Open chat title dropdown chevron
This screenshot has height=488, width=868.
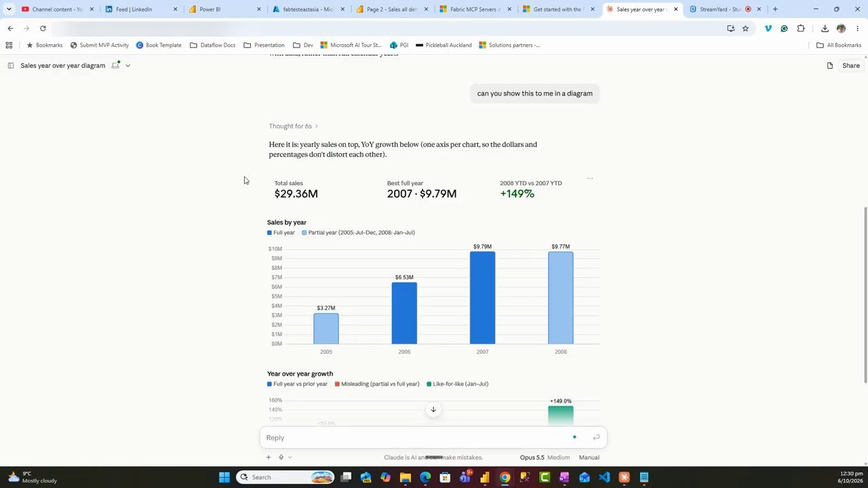127,66
